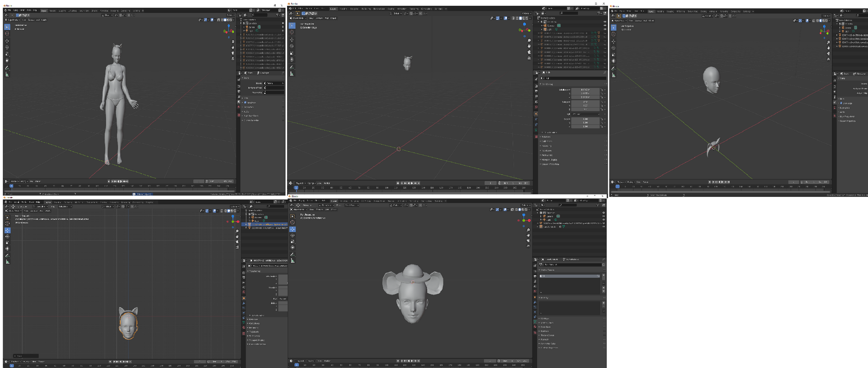Viewport: 868px width, 368px height.
Task: Open the Edit menu in the full-body model window
Action: coord(15,10)
